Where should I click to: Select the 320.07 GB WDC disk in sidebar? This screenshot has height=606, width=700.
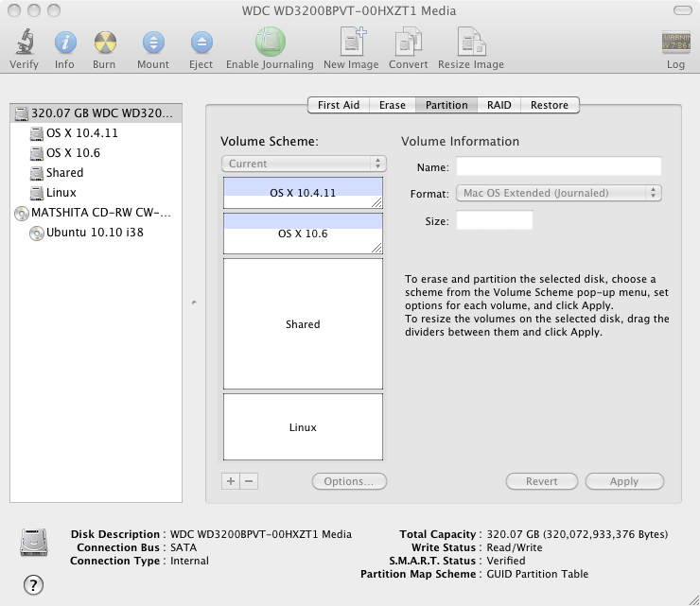96,113
